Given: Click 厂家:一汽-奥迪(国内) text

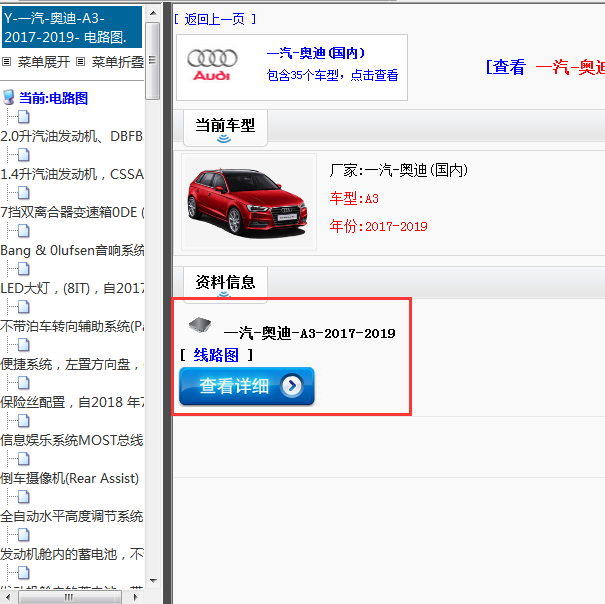Looking at the screenshot, I should click(x=399, y=170).
